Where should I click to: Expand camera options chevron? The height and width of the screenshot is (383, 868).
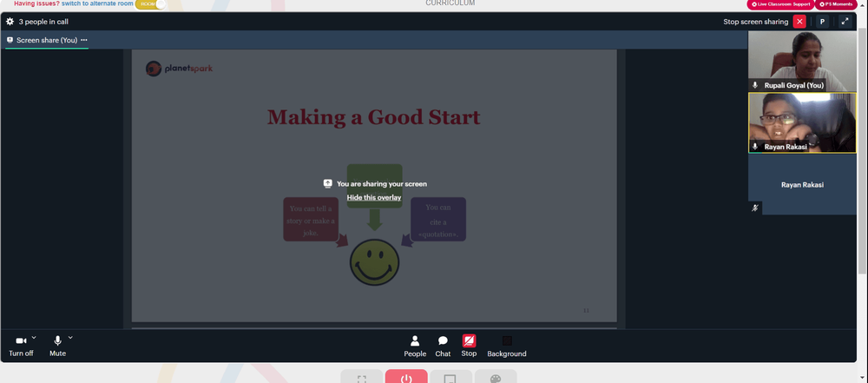coord(34,337)
